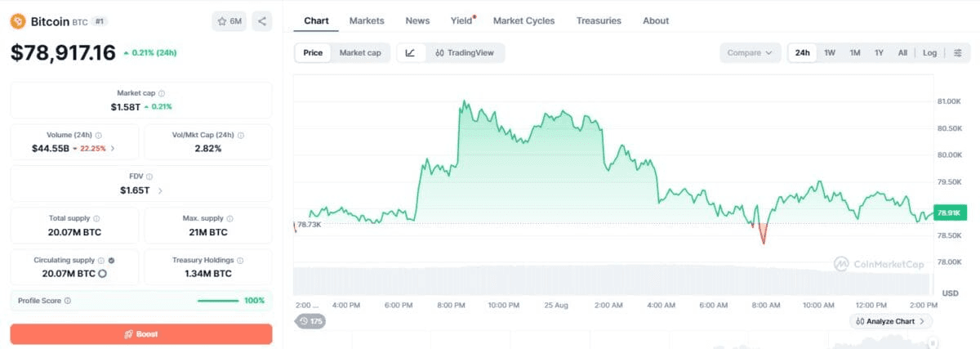Click the 100% profile score value
Image resolution: width=980 pixels, height=349 pixels.
(x=254, y=301)
